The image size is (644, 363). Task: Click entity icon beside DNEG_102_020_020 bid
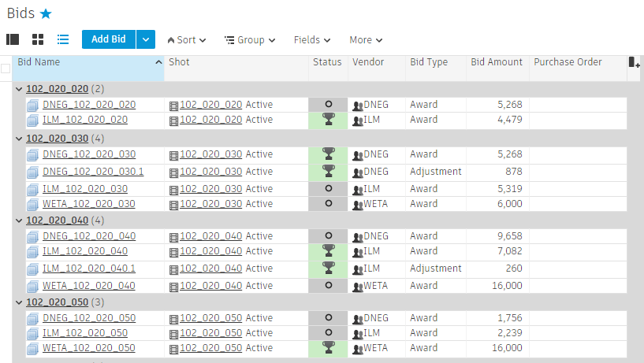click(33, 105)
